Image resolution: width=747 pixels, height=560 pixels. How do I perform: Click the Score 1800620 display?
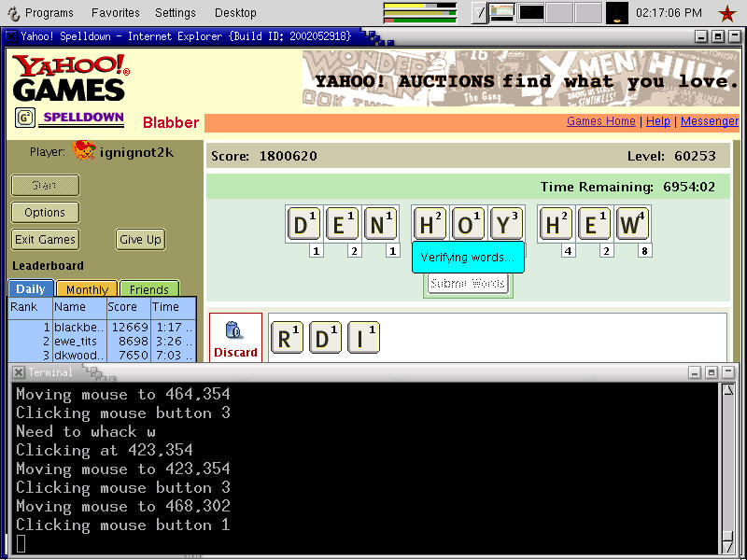click(x=264, y=156)
